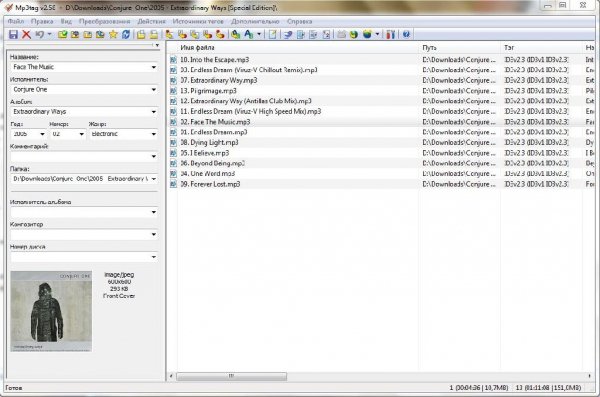Click the Save tag floppy disk icon
The height and width of the screenshot is (397, 600).
point(13,35)
